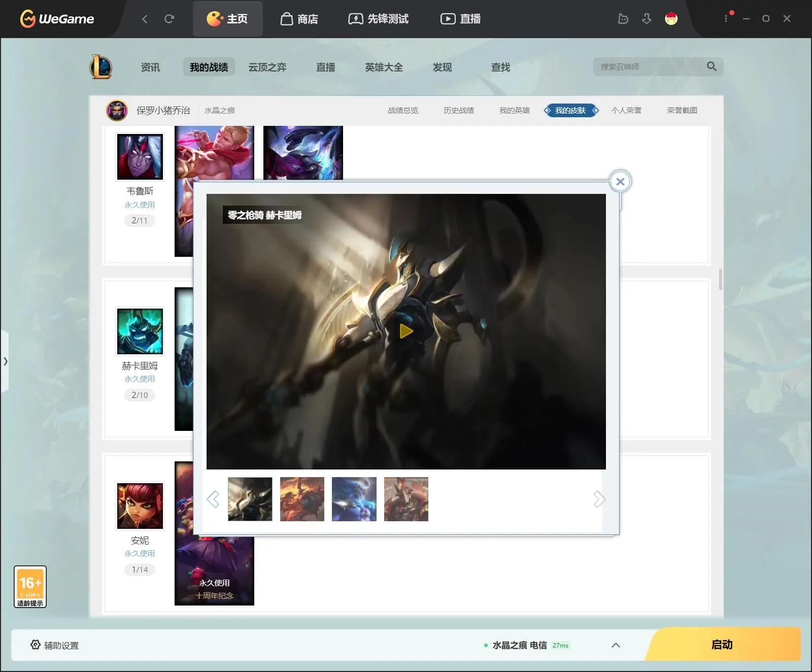812x672 pixels.
Task: Click the summoner profile avatar
Action: coord(117,110)
